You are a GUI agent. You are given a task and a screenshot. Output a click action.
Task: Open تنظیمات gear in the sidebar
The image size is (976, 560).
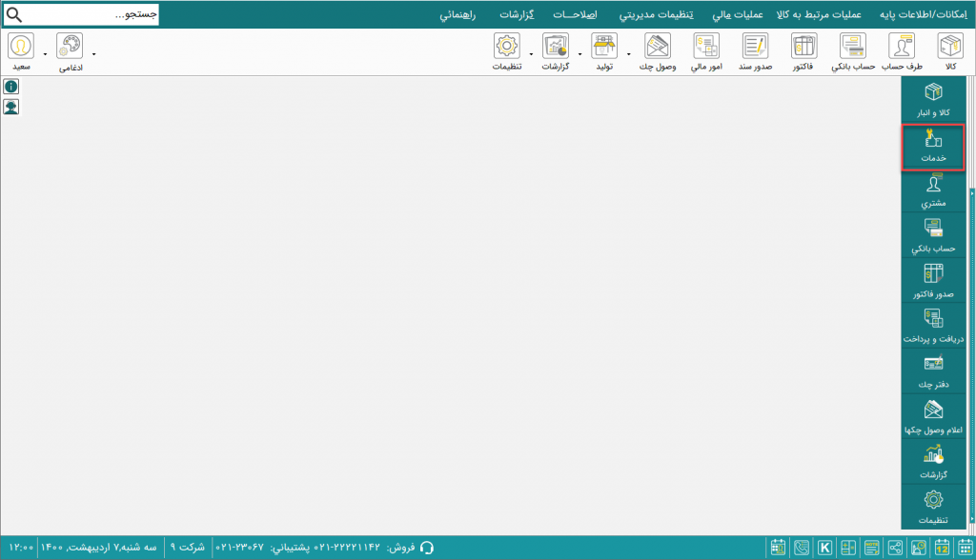tap(933, 507)
